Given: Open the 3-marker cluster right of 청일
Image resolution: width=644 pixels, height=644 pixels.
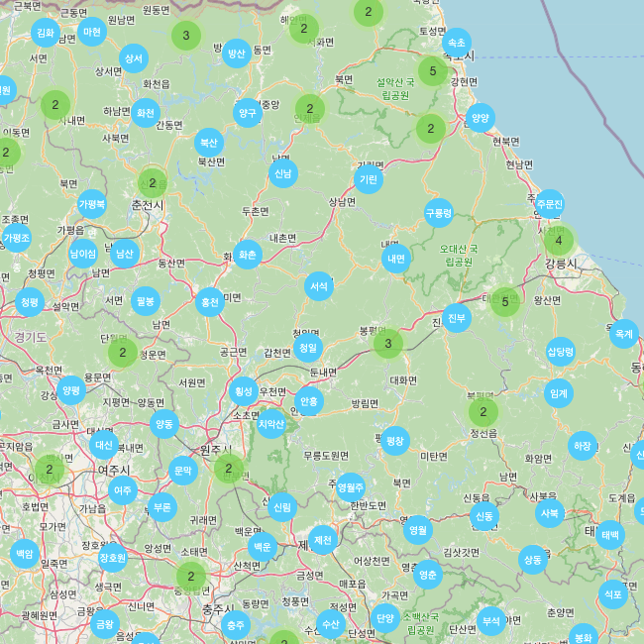Looking at the screenshot, I should coord(388,344).
